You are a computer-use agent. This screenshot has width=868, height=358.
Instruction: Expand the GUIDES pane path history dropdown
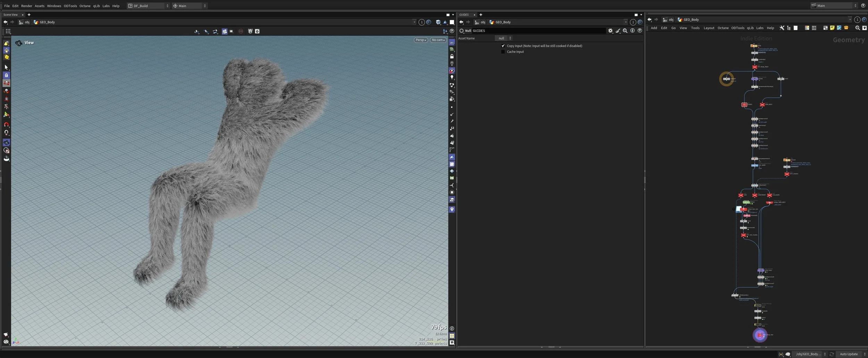(x=626, y=22)
